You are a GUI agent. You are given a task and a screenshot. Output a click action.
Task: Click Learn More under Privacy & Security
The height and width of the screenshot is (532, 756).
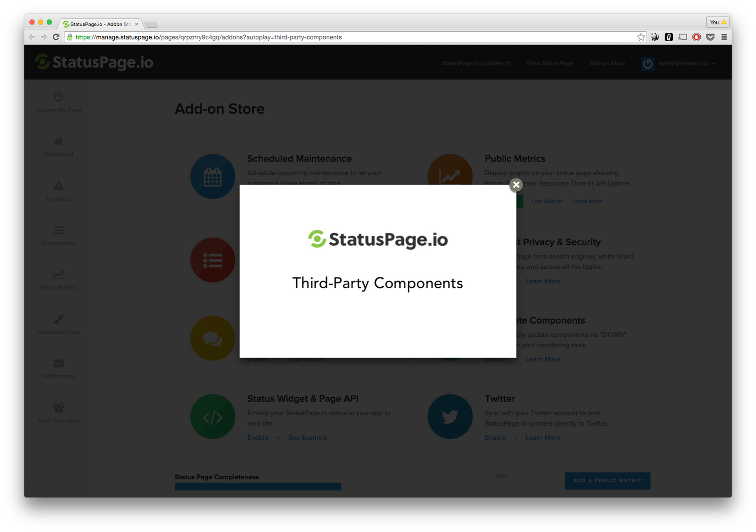pyautogui.click(x=543, y=281)
